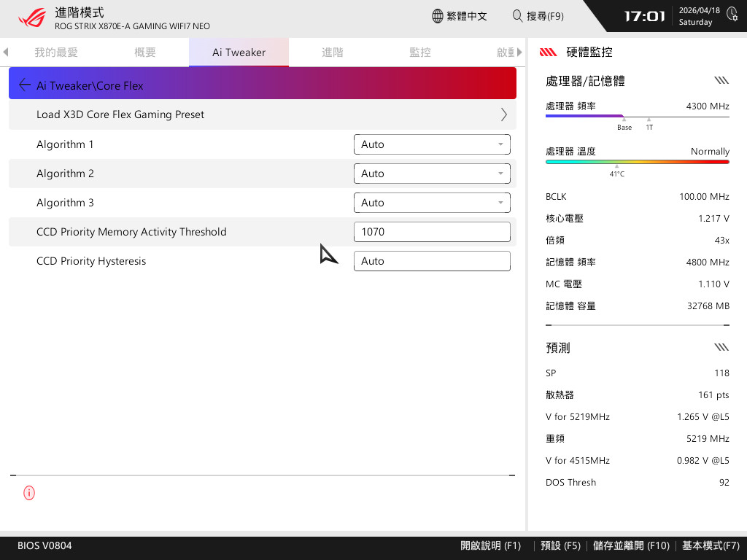Image resolution: width=747 pixels, height=560 pixels.
Task: Click the back arrow in Core Flex header
Action: click(x=25, y=85)
